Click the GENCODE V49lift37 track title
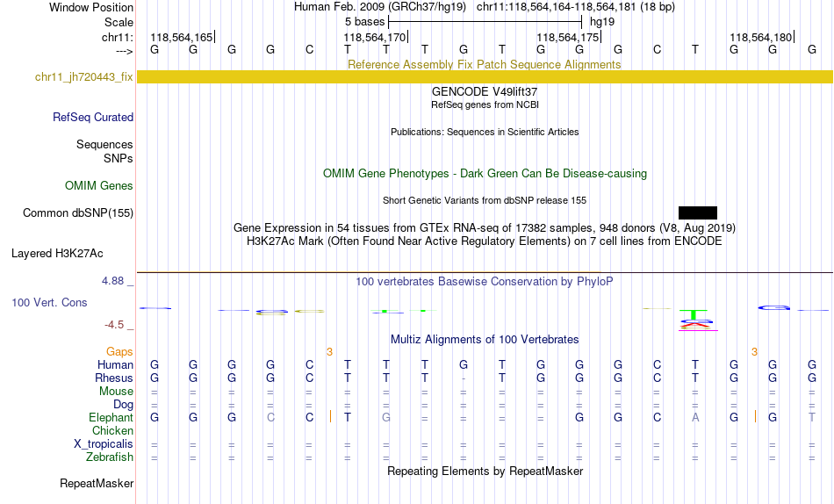Screen dimensions: 834x504 (x=485, y=91)
